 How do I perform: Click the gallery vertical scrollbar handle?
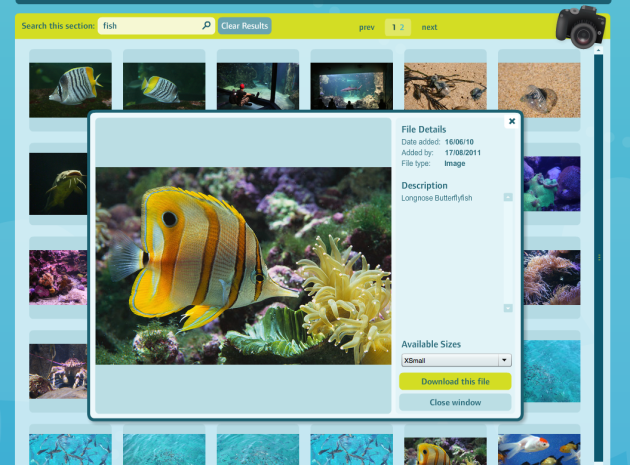(x=599, y=257)
